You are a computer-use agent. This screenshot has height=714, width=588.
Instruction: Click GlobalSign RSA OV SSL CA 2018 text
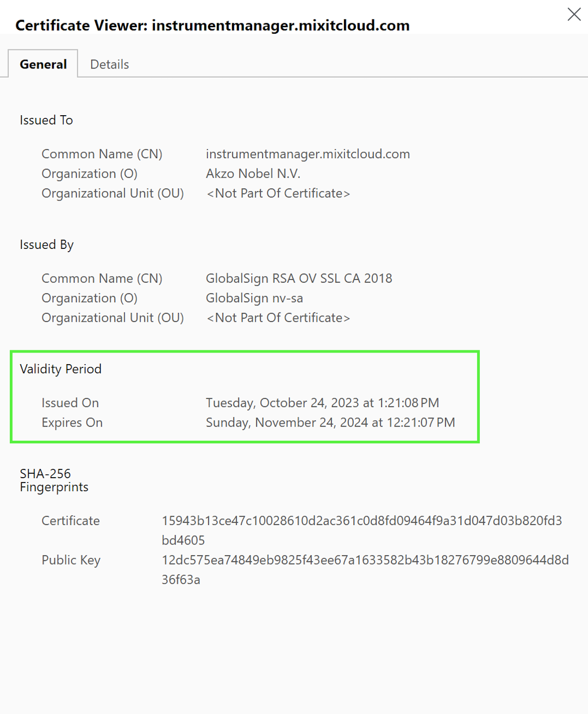click(x=298, y=278)
